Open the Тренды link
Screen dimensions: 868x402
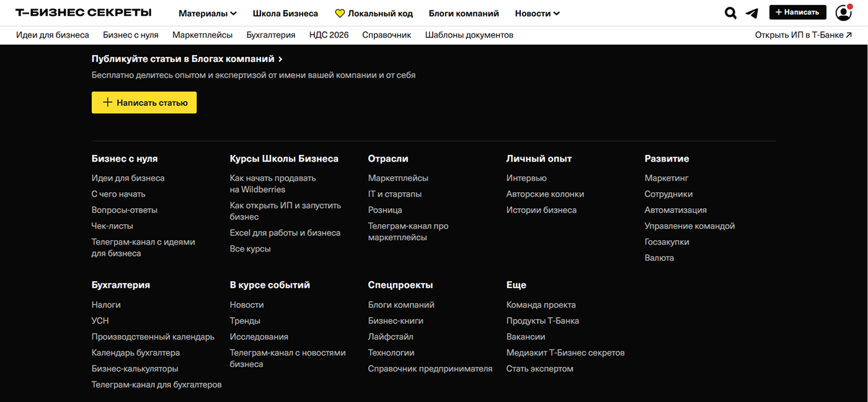[x=245, y=321]
